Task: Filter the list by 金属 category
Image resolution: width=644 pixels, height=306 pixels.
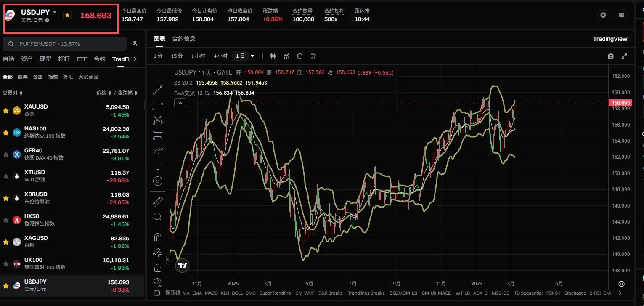Action: pos(38,77)
